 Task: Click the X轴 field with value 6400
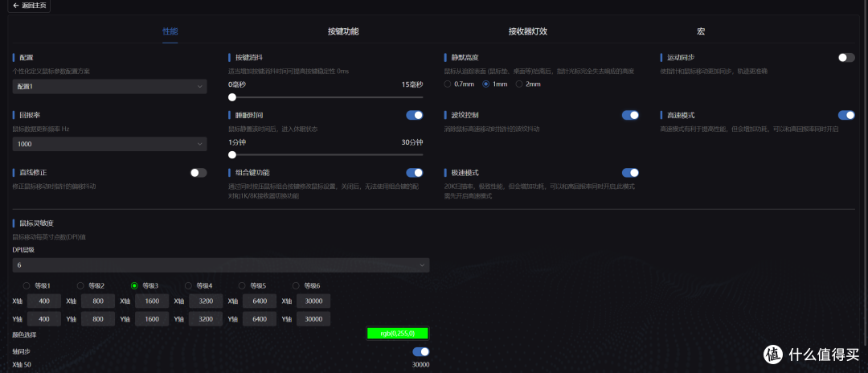(260, 301)
